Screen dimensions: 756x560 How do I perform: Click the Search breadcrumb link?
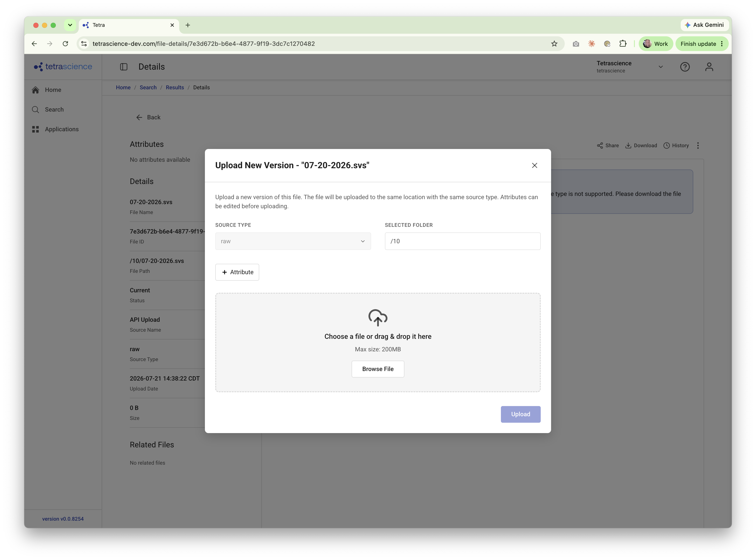(x=148, y=87)
